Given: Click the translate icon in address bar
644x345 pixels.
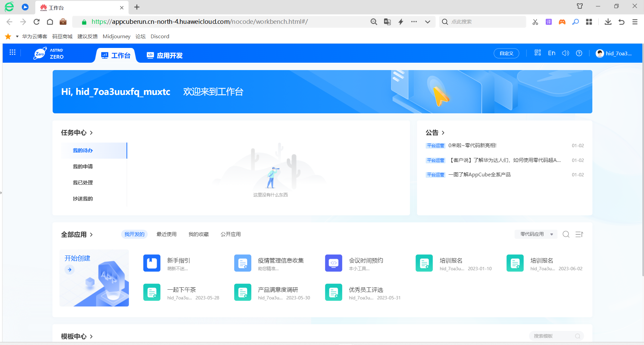Looking at the screenshot, I should 387,22.
